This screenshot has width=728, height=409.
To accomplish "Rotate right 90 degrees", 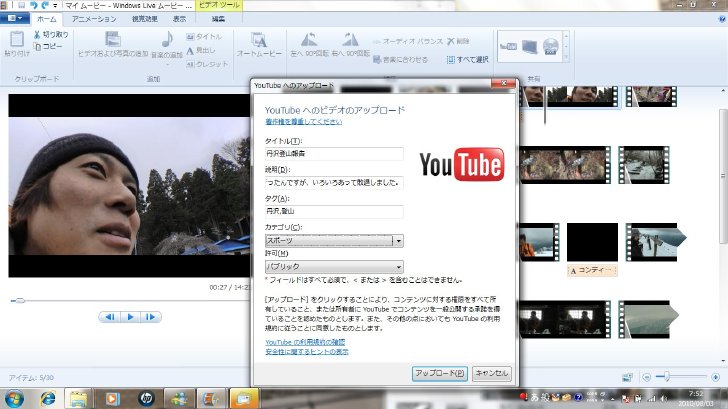I will pos(350,39).
